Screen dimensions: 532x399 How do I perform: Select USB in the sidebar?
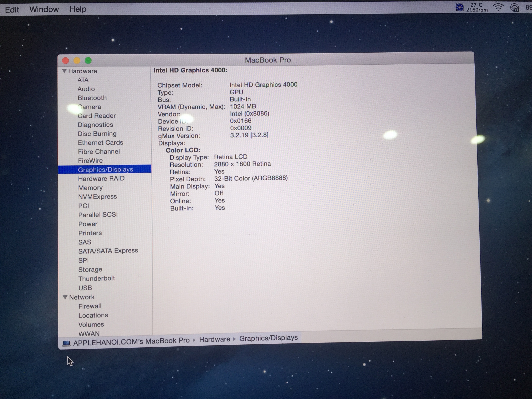(x=85, y=288)
